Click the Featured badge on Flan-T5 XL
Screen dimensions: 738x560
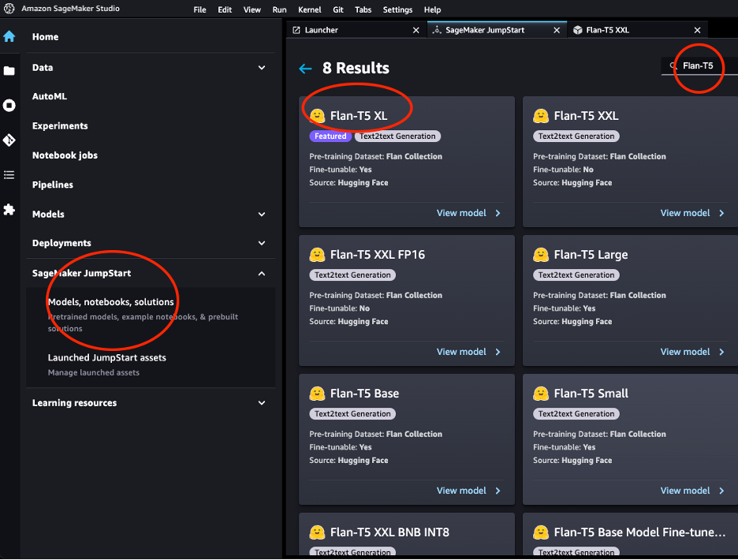point(330,136)
